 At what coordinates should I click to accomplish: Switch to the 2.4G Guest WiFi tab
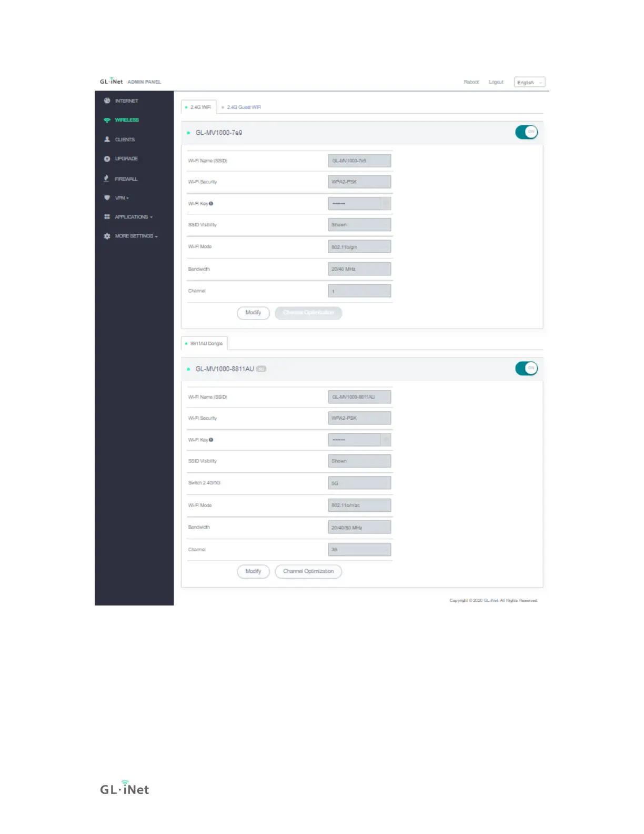point(241,107)
